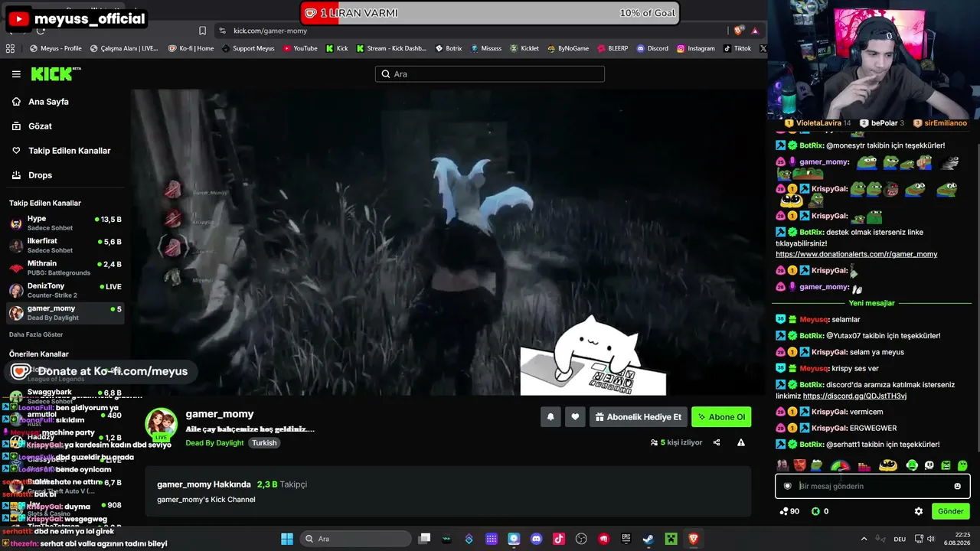Open DenizTony channel from sidebar
980x551 pixels.
coord(65,289)
